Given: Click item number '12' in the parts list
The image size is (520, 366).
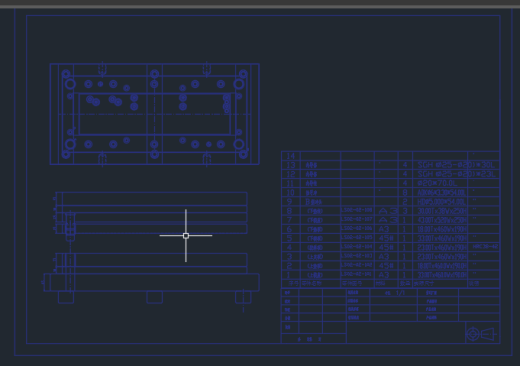Looking at the screenshot, I should pyautogui.click(x=291, y=174).
